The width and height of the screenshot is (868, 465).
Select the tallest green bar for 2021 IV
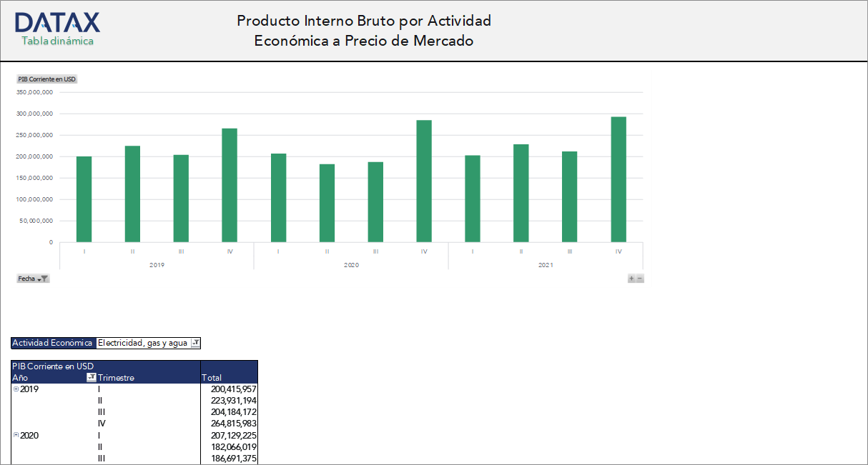(x=619, y=179)
